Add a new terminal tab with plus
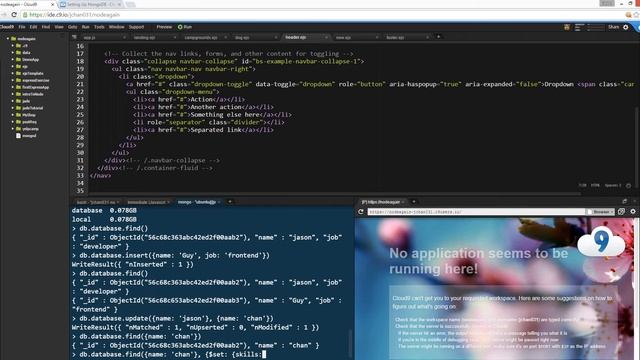This screenshot has height=360, width=640. click(230, 202)
